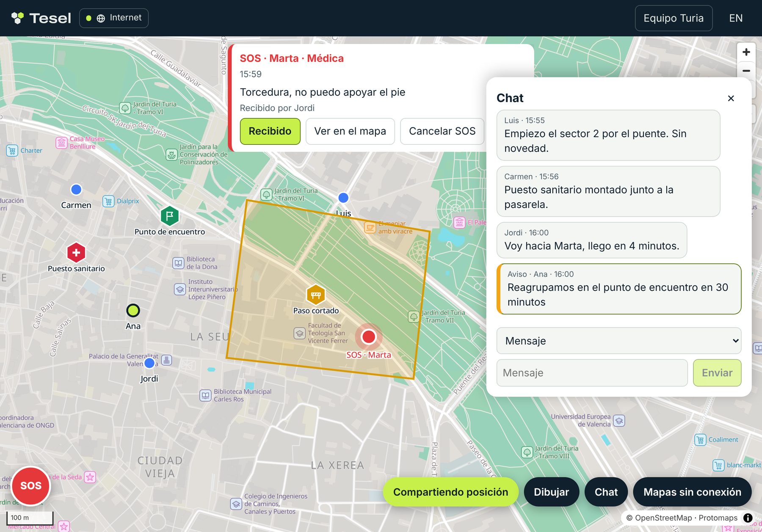The height and width of the screenshot is (532, 762).
Task: Switch language to EN
Action: 736,18
